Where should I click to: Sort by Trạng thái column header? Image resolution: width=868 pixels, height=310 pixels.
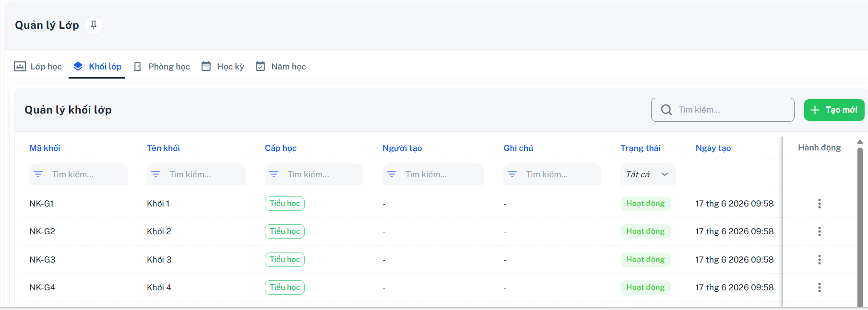[640, 148]
